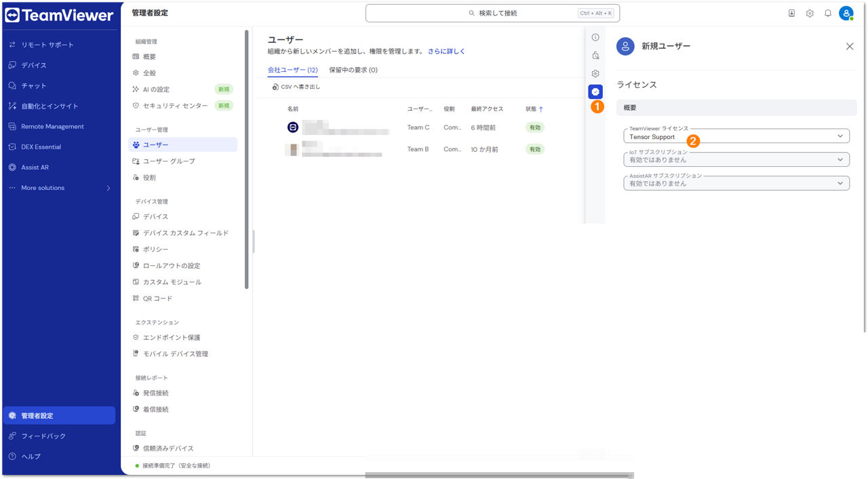Screen dimensions: 868x479
Task: Open the top-right settings gear icon
Action: point(810,13)
